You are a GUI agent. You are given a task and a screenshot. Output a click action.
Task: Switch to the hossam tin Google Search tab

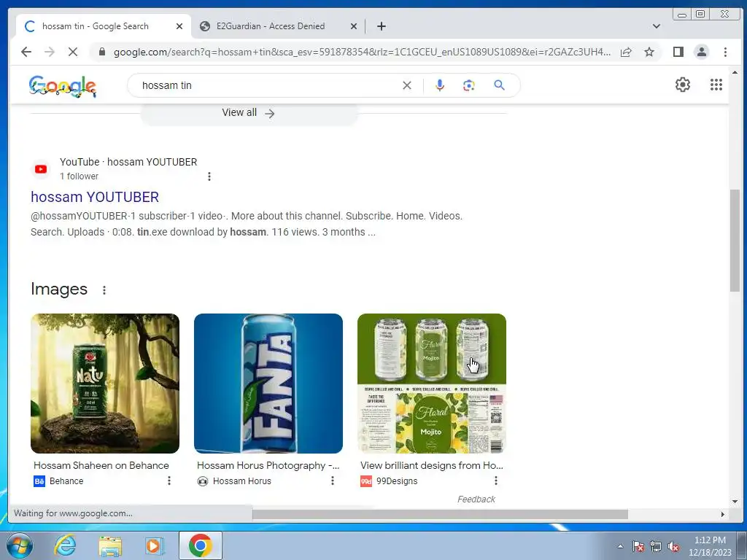click(x=104, y=26)
